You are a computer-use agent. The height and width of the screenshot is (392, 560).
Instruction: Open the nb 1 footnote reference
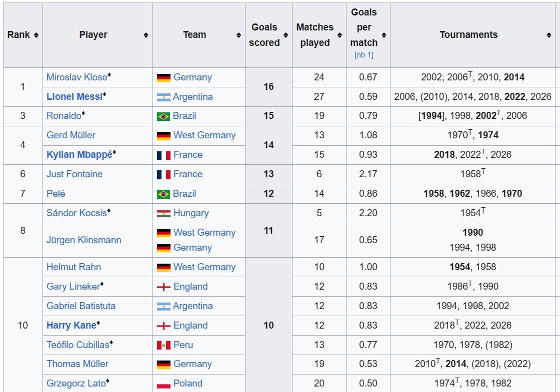tap(364, 55)
